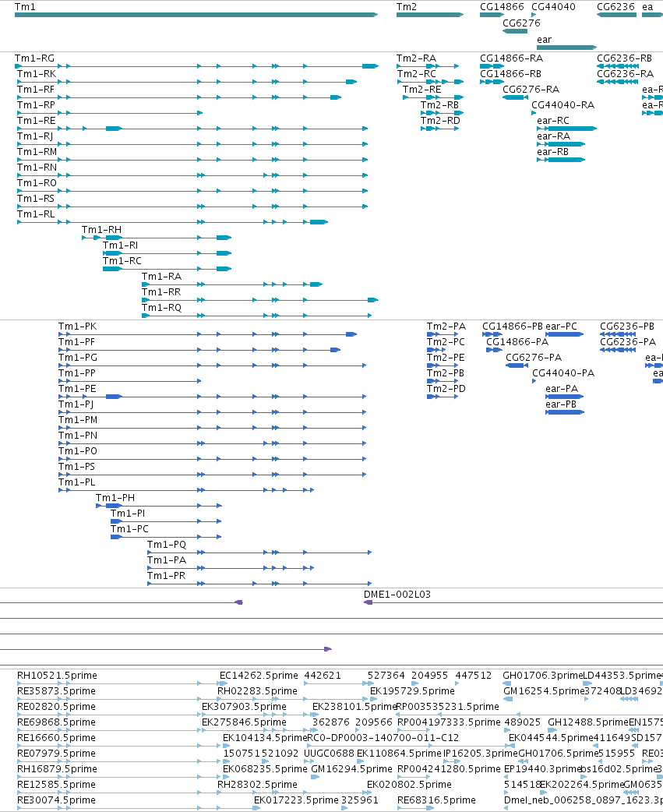Select EST EC14262.5prime
The width and height of the screenshot is (663, 812).
pos(224,683)
